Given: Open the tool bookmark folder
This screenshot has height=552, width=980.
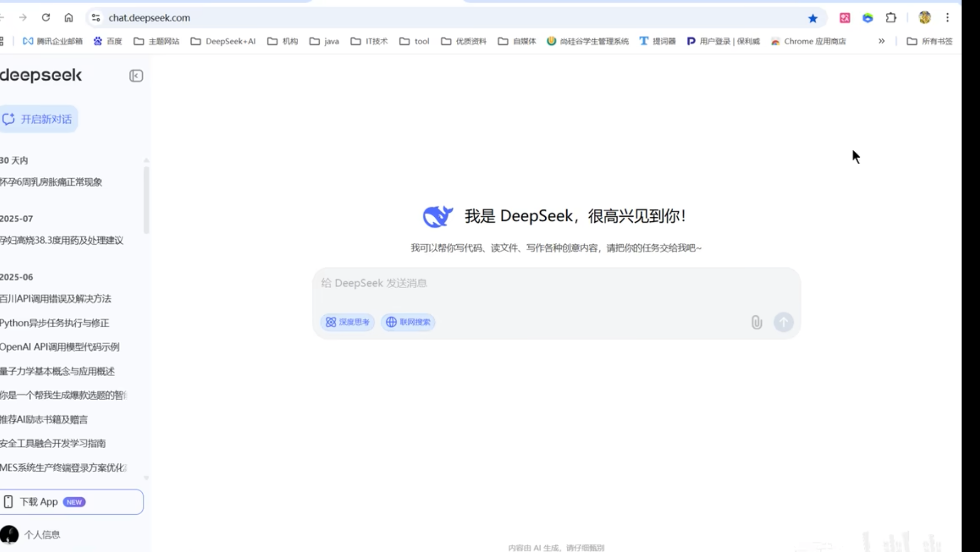Looking at the screenshot, I should click(x=414, y=41).
